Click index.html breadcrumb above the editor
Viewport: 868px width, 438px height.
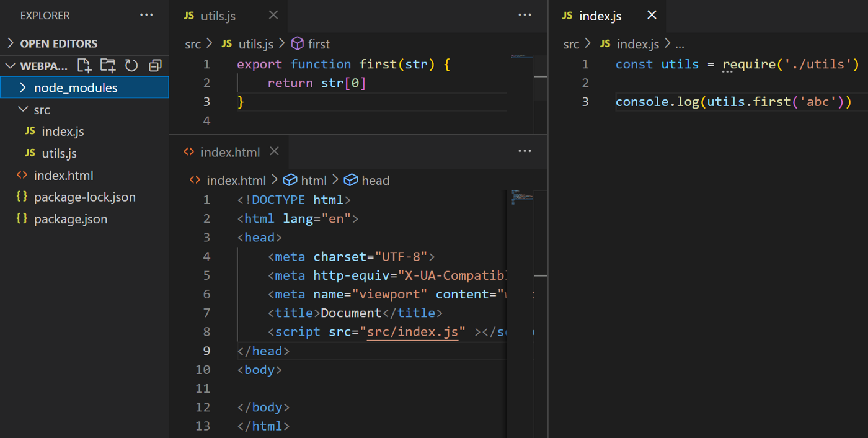coord(236,180)
